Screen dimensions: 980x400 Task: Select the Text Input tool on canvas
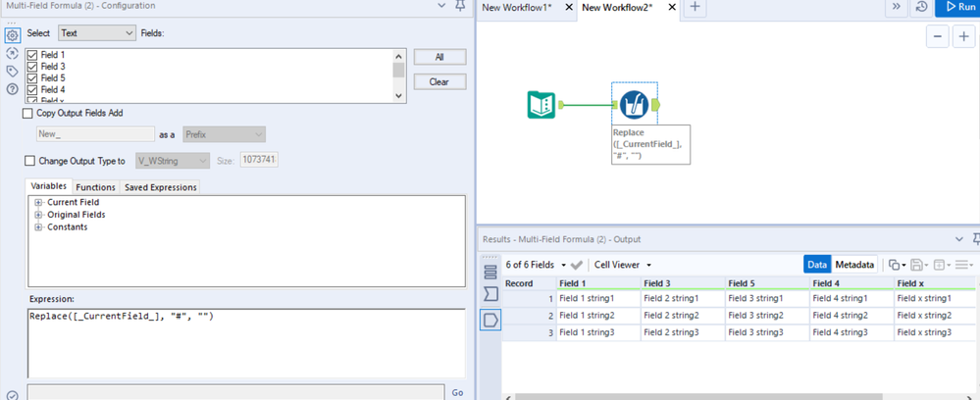(x=541, y=105)
